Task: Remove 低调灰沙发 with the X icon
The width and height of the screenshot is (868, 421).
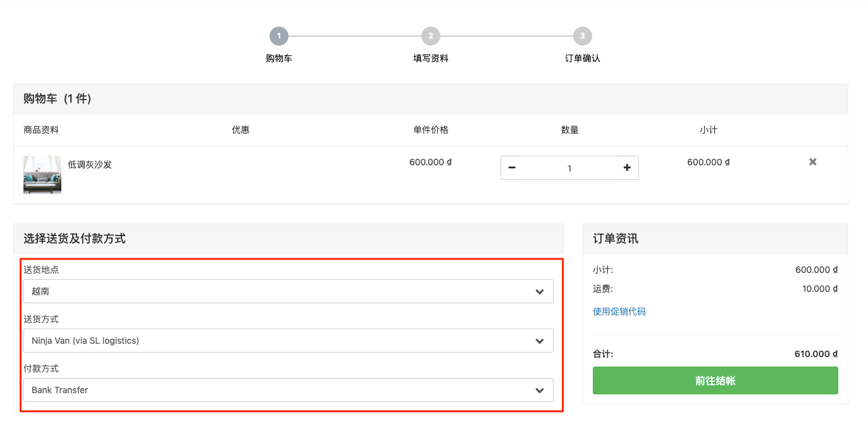Action: [813, 162]
